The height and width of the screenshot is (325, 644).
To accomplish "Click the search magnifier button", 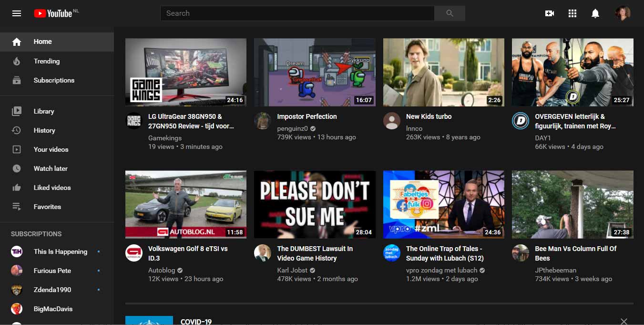I will pos(450,13).
